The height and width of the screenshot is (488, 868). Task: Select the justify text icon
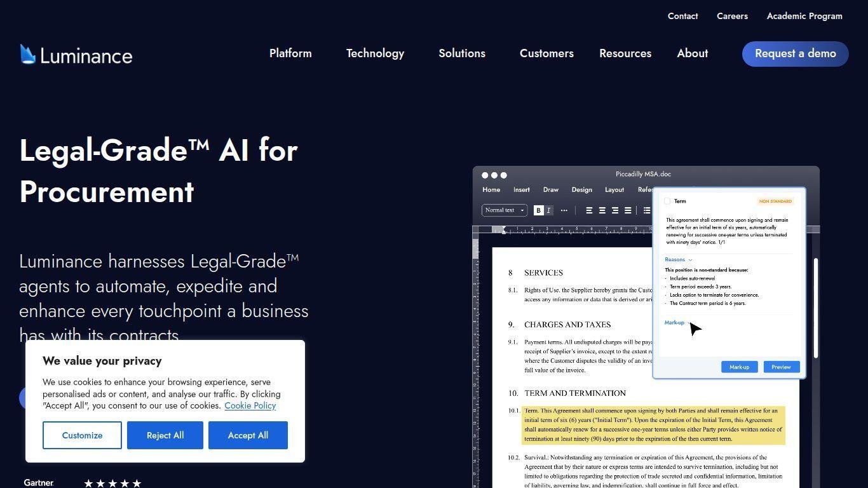click(628, 210)
